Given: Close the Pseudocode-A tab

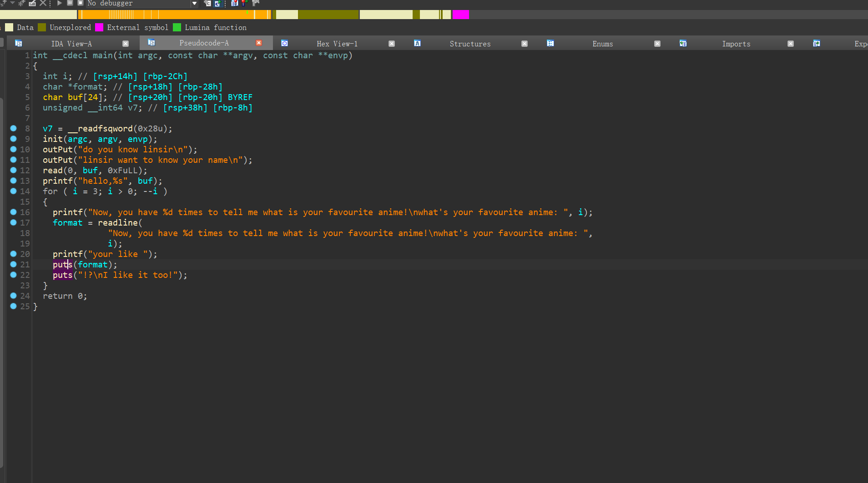Looking at the screenshot, I should 259,43.
